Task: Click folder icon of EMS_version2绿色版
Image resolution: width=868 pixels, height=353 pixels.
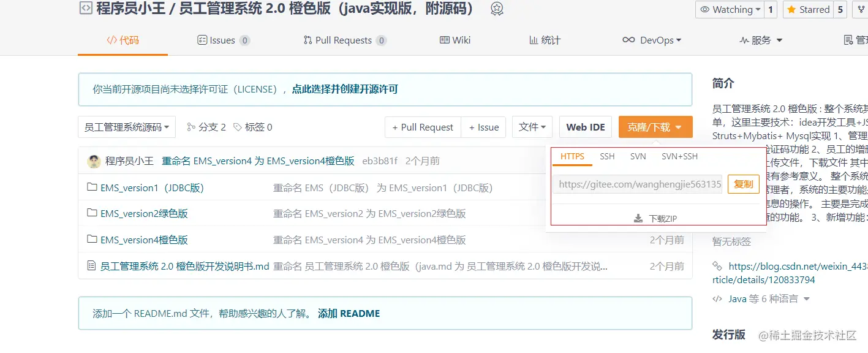Action: (x=92, y=213)
